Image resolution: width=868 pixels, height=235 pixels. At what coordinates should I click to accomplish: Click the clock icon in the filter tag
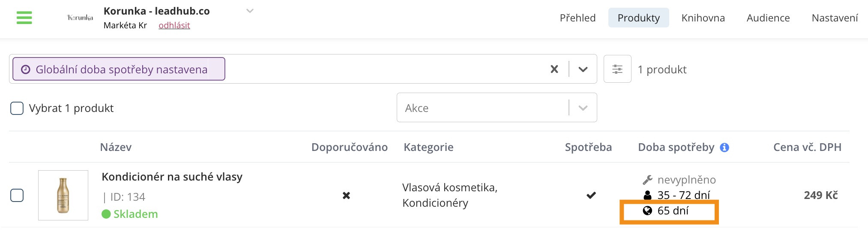(26, 69)
